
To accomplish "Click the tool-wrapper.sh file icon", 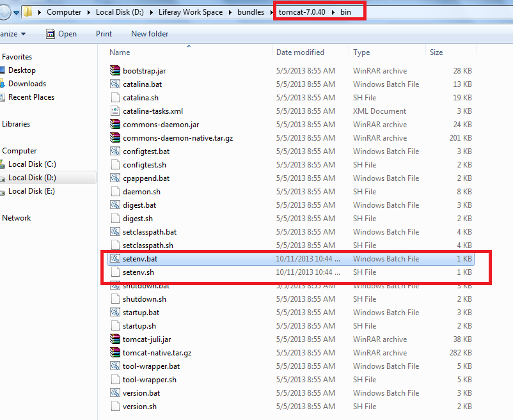I will pyautogui.click(x=115, y=379).
